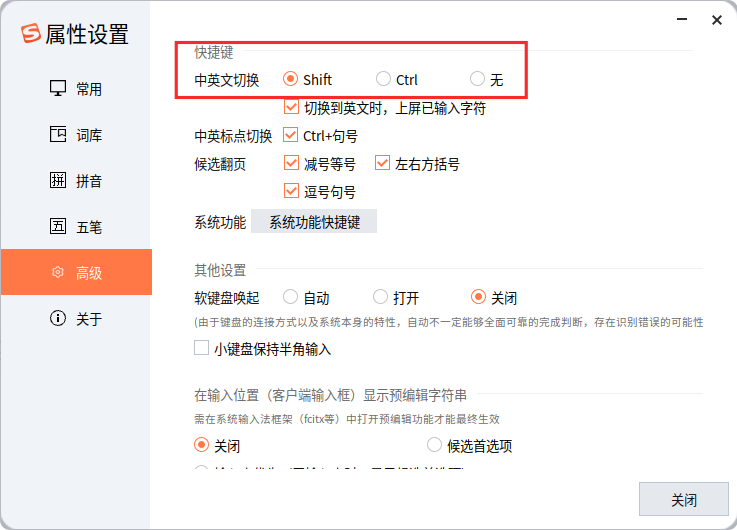Viewport: 737px width, 530px height.
Task: Click the 系统功能 label
Action: 220,222
